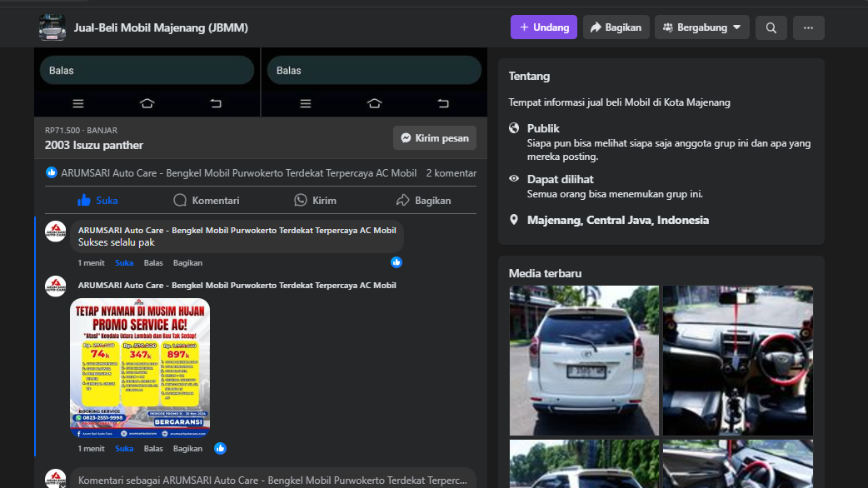Click the location pin icon

(x=514, y=220)
